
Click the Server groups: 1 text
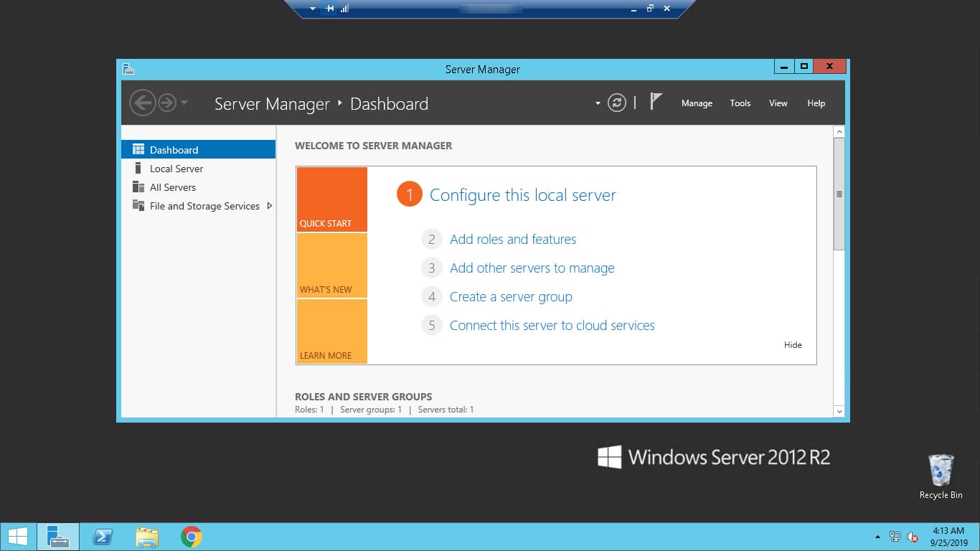pos(371,410)
